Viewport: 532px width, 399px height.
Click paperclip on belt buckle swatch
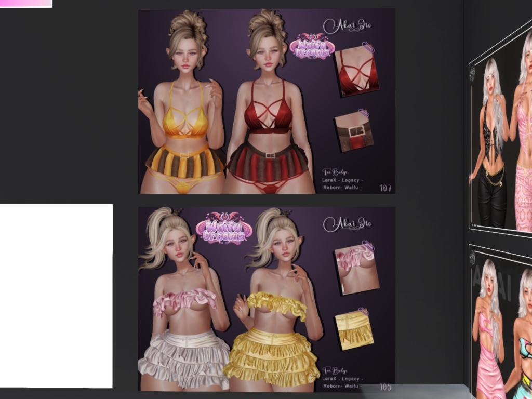tap(364, 113)
